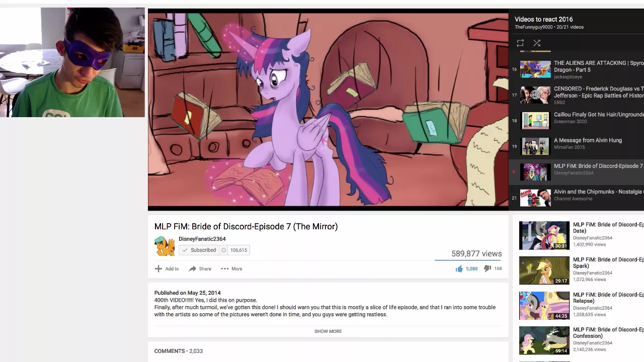The image size is (644, 362).
Task: Open the DisneyFanatic2364 channel avatar
Action: pyautogui.click(x=165, y=246)
